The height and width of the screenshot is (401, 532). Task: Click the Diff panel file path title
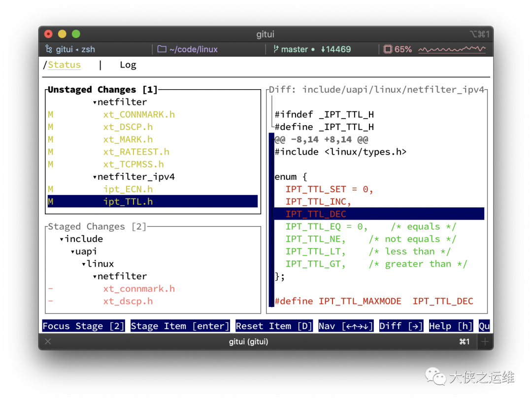tap(377, 90)
